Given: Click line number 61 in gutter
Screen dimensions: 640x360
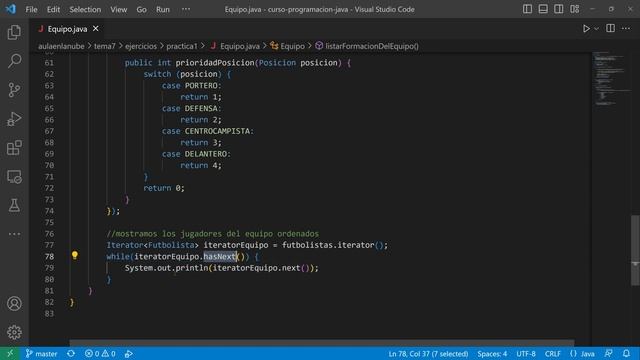Looking at the screenshot, I should coord(49,62).
